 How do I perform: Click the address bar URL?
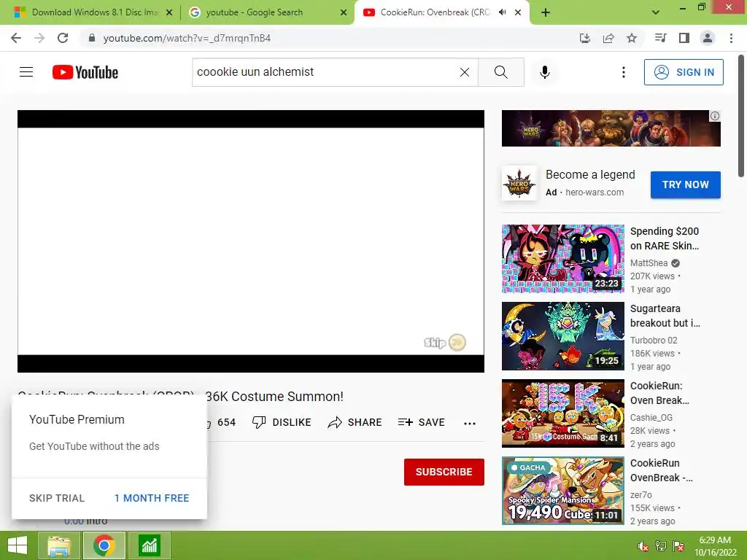click(187, 38)
